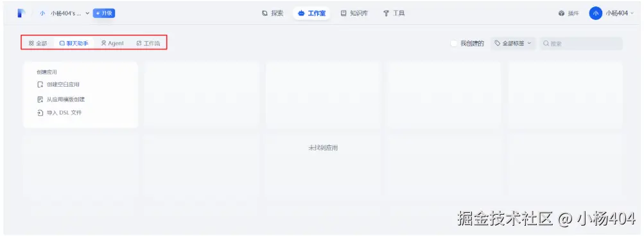Show 全部 application types

38,43
